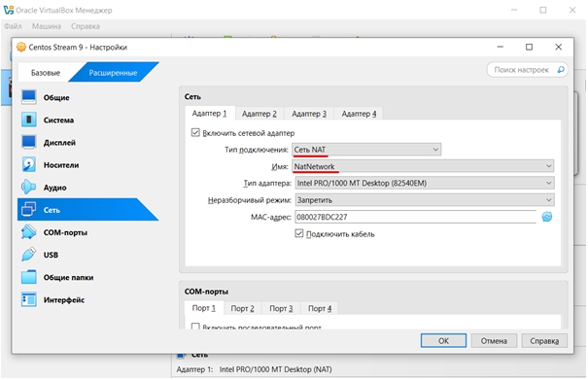Uncheck Подключить кабель checkbox
This screenshot has width=588, height=380.
coord(299,233)
